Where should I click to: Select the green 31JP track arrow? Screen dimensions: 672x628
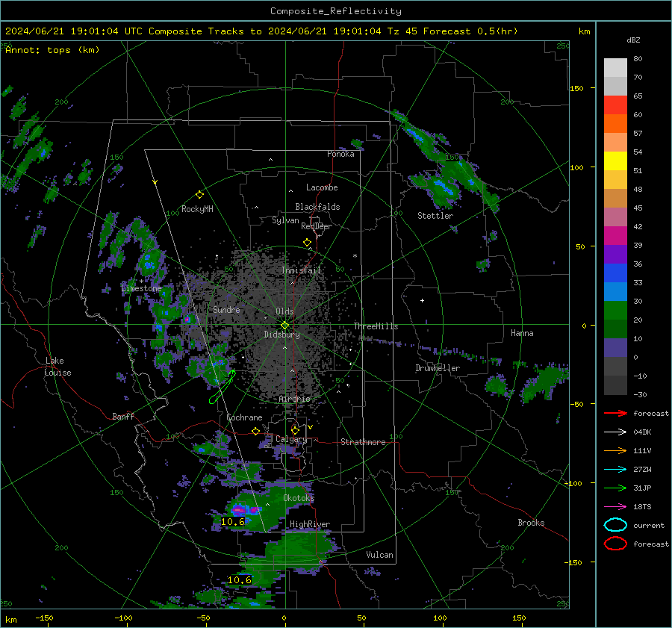[x=615, y=488]
